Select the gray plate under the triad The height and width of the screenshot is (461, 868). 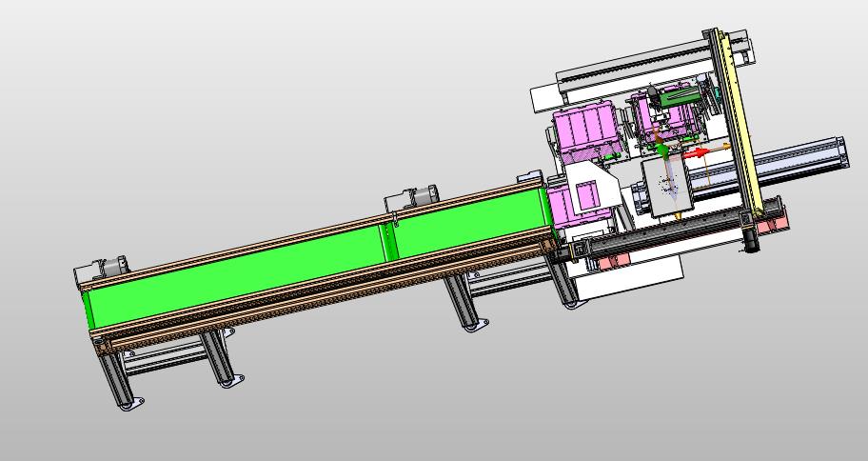pyautogui.click(x=668, y=187)
